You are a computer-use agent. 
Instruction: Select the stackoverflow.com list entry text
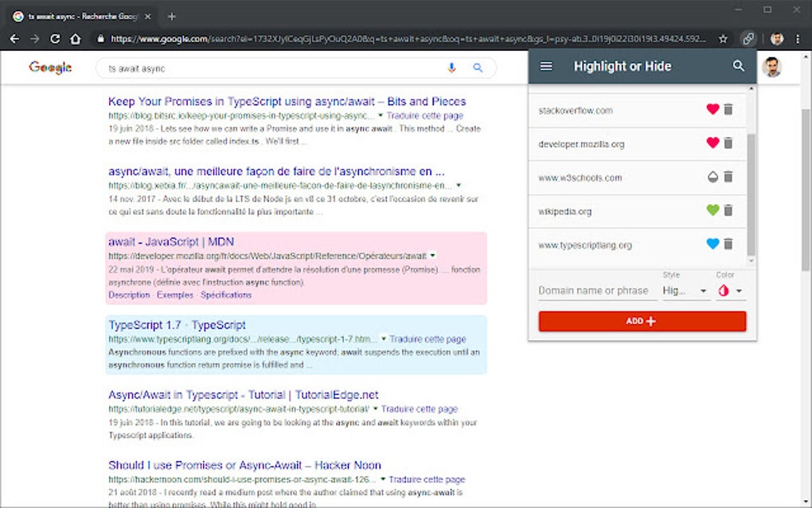[576, 111]
